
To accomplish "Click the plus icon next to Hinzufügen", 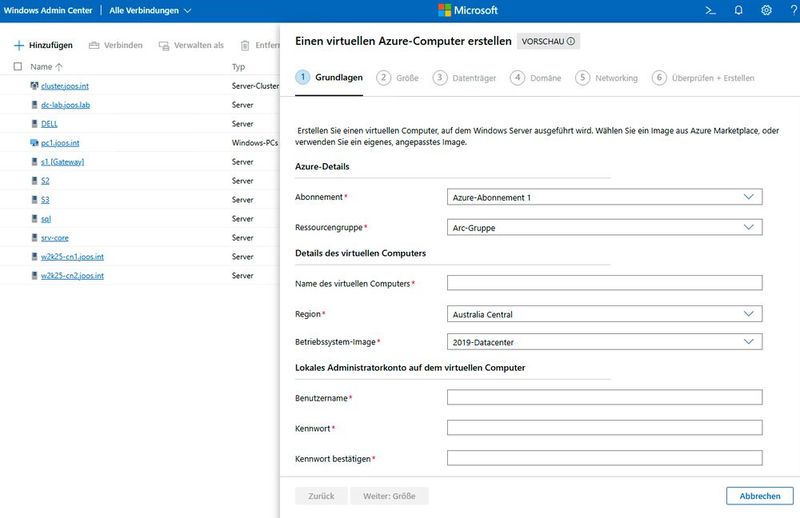I will tap(18, 45).
